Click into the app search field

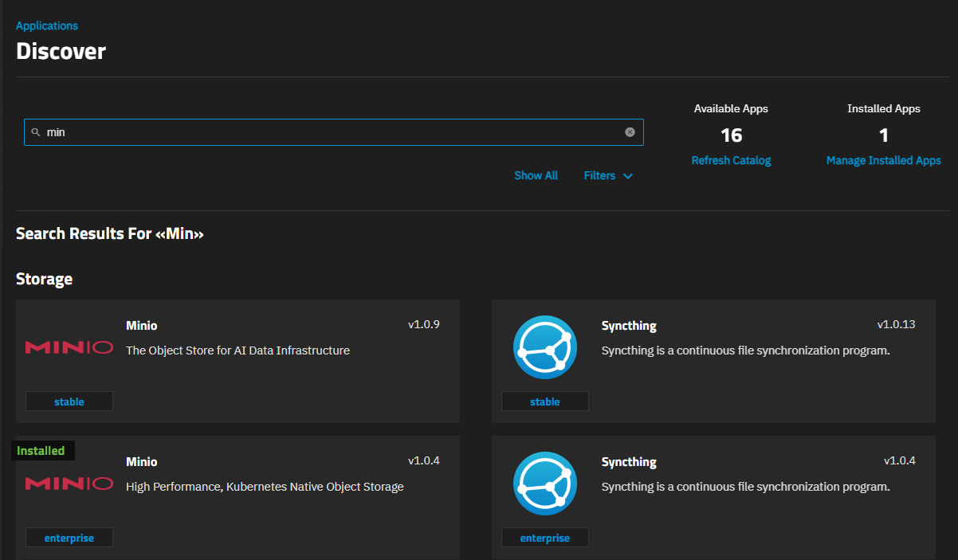pos(334,132)
